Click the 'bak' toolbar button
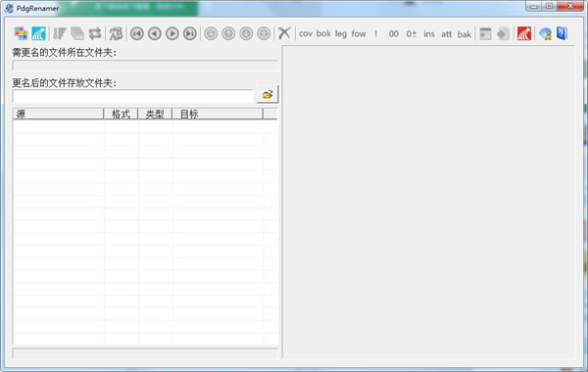This screenshot has width=588, height=372. tap(465, 34)
